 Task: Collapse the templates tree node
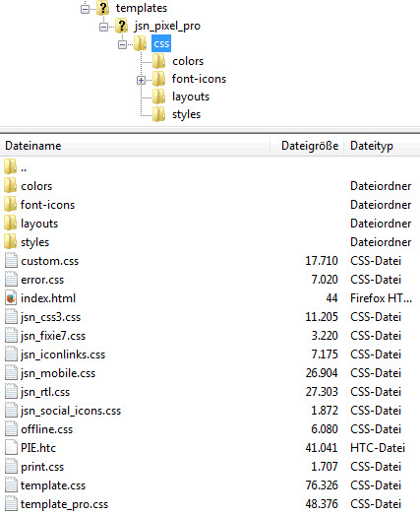point(85,9)
